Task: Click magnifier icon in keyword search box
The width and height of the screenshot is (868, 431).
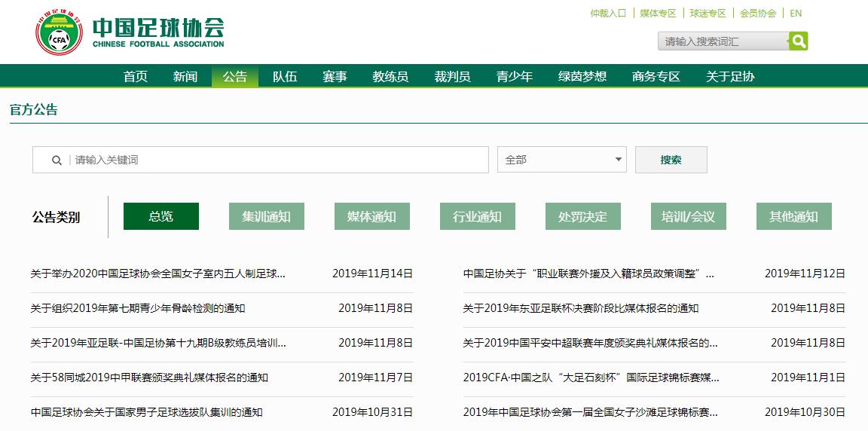Action: pos(57,160)
